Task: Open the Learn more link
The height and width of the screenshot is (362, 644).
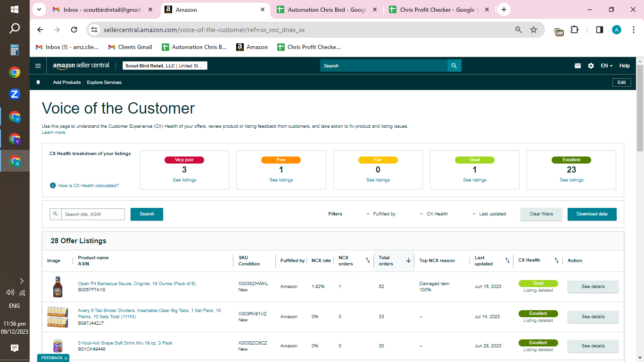Action: coord(53,132)
